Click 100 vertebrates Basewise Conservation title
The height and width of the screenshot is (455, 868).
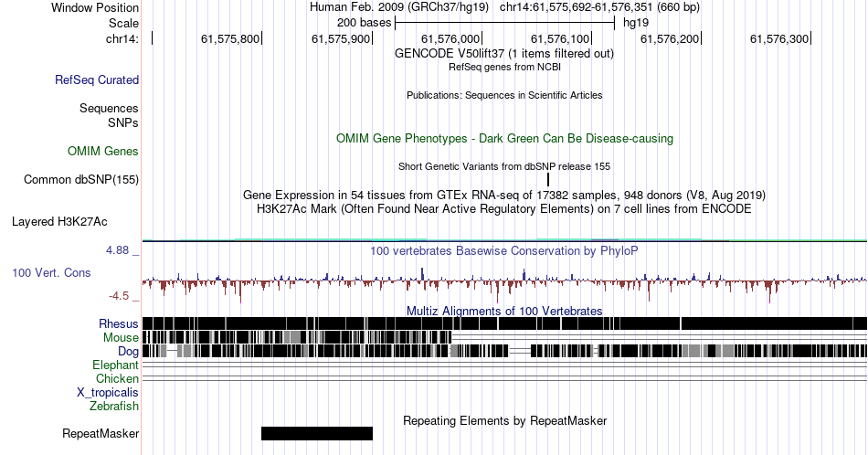pyautogui.click(x=504, y=250)
